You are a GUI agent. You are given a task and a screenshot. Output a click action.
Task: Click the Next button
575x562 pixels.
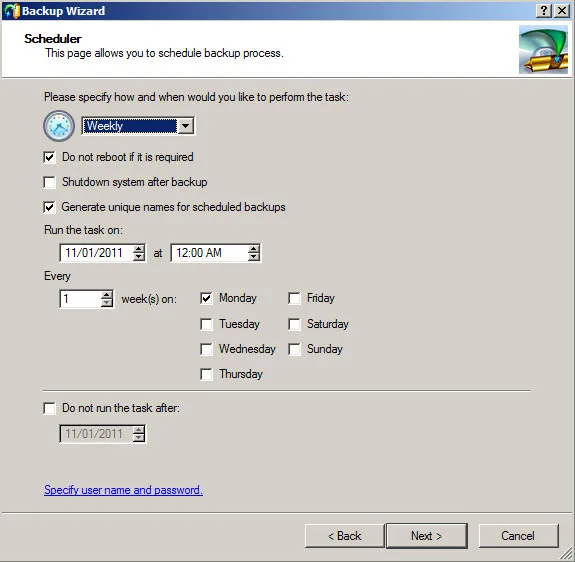(427, 536)
